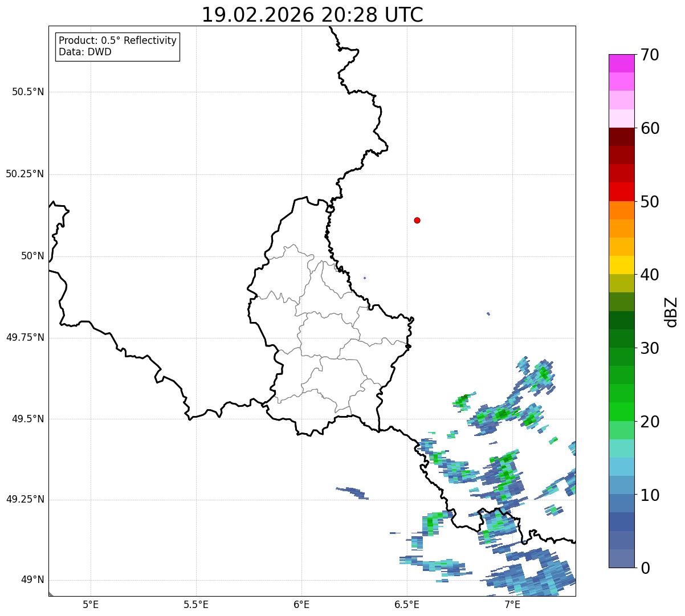Click the yellow colorbar segment at 40 dBZ
Viewport: 685px width, 616px height.
point(621,265)
